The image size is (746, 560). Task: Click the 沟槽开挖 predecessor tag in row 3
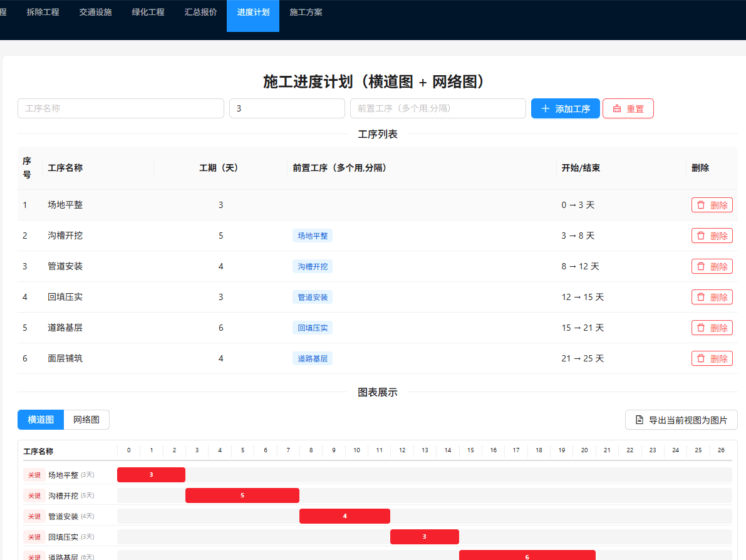pos(313,266)
